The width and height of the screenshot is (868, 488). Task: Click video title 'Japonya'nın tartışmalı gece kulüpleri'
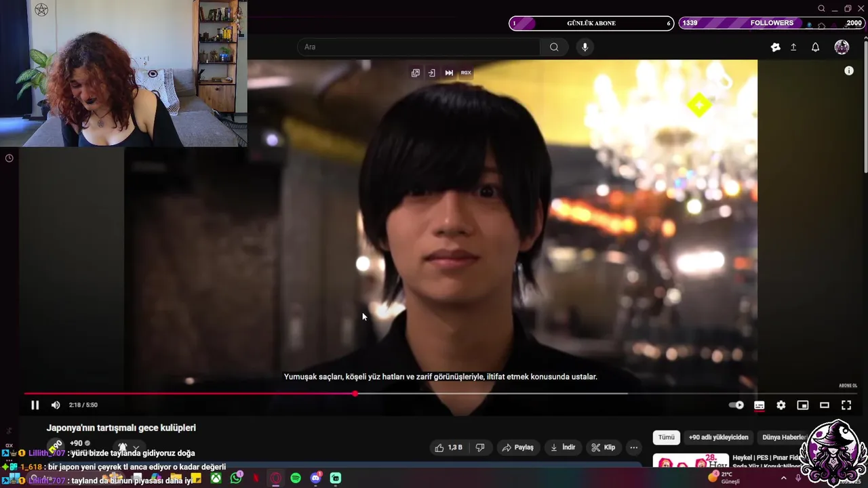[121, 428]
